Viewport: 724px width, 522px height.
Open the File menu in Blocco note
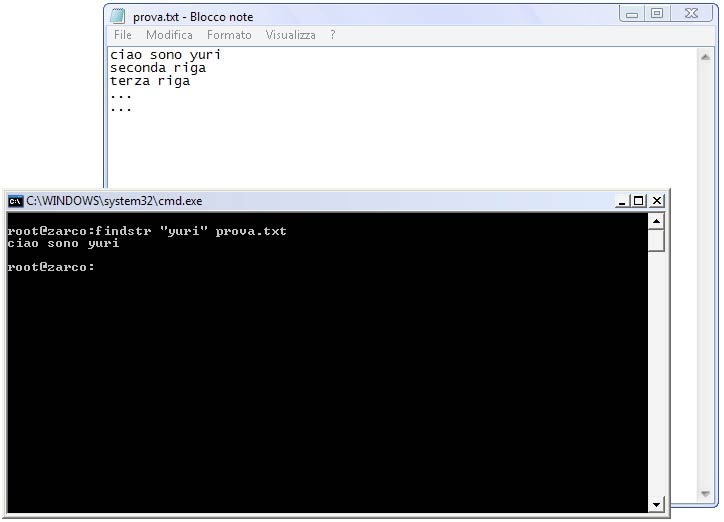(122, 35)
